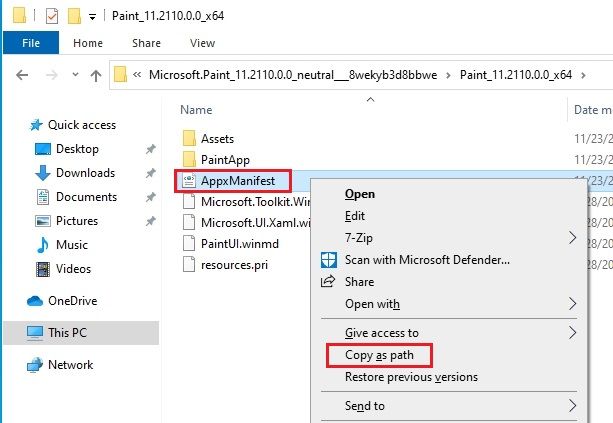Open the Recent locations dropdown arrow
613x423 pixels.
75,74
